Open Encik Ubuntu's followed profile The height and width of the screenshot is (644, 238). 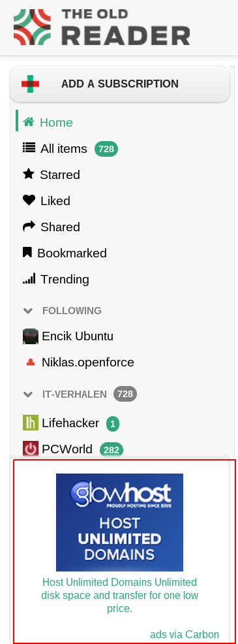68,336
